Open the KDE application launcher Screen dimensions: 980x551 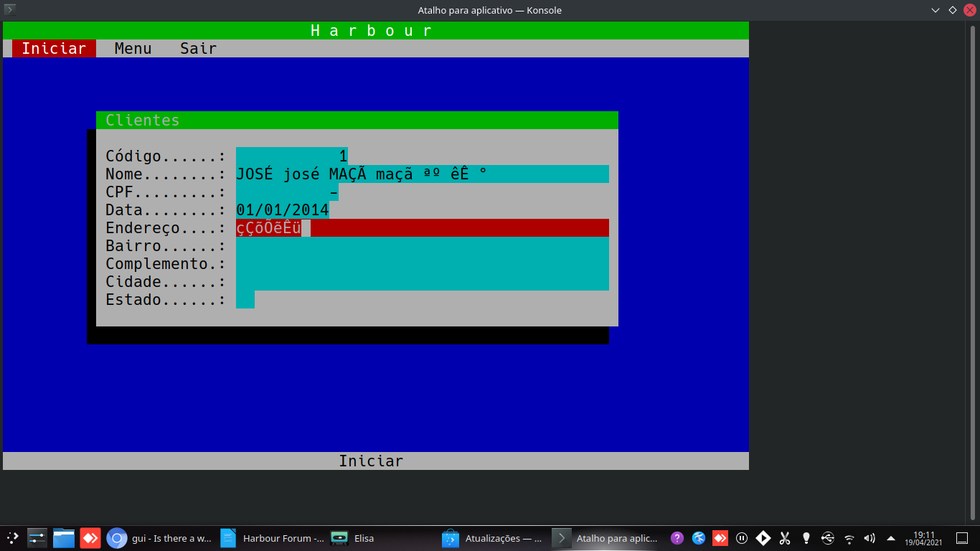tap(12, 538)
